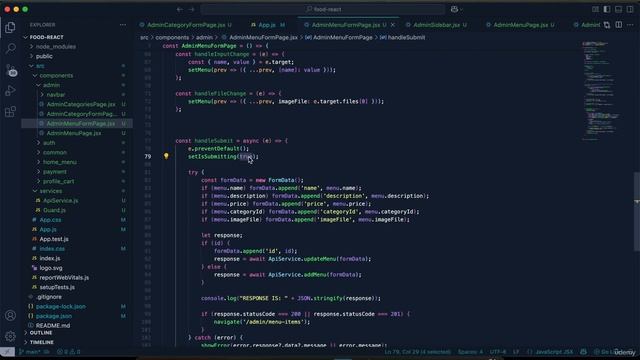
Task: Click the lightbulb code action icon
Action: (x=166, y=156)
